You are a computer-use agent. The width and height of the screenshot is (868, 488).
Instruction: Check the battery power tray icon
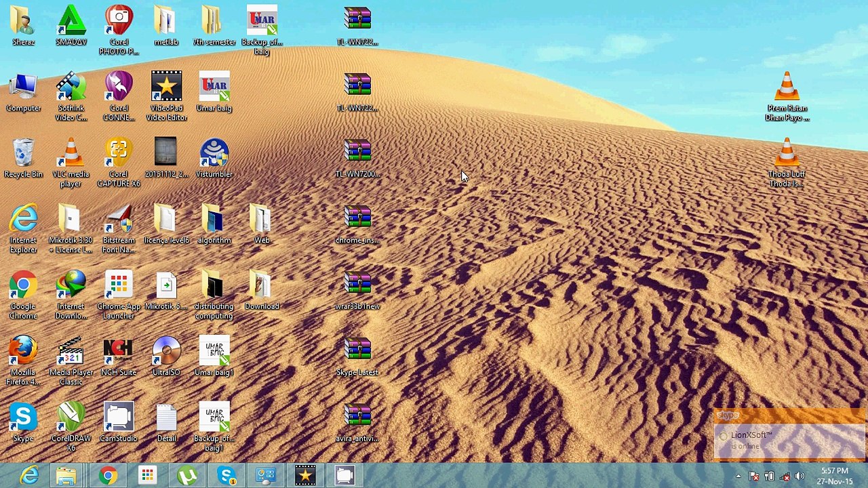(769, 476)
